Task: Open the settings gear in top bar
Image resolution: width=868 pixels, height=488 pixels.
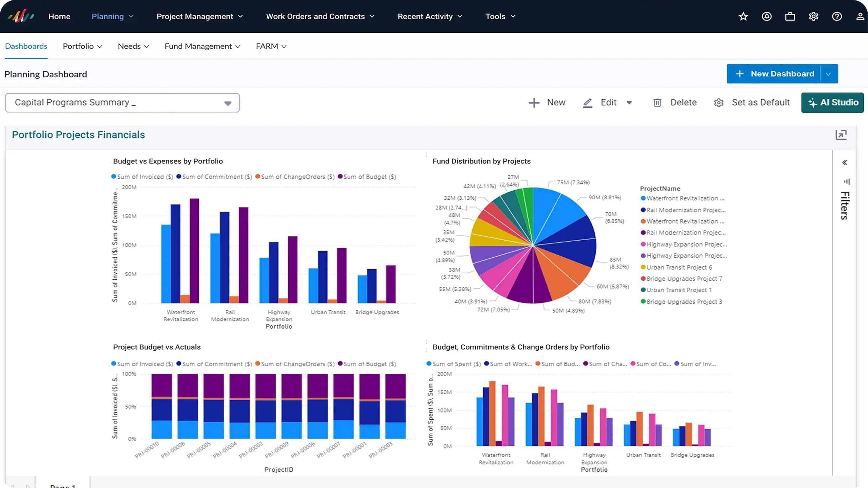Action: 814,16
